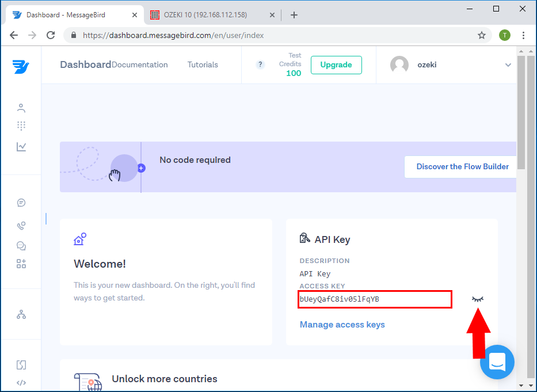Open the Voice phone icon in sidebar

[21, 226]
